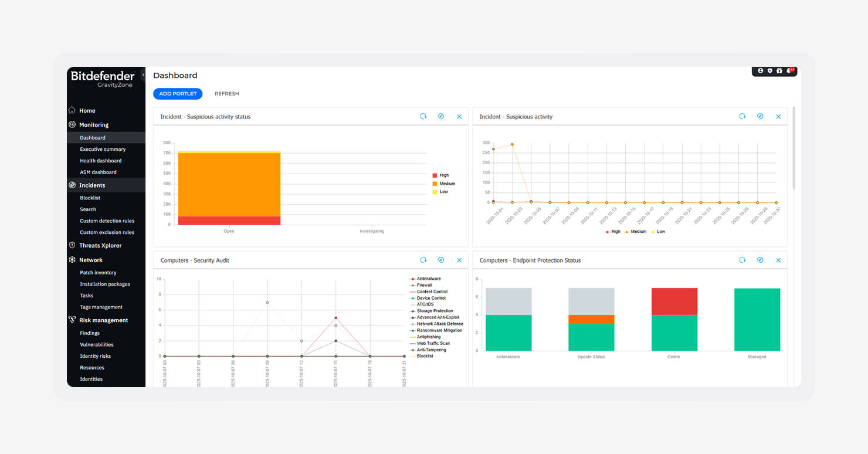Click the shield icon in top bar
This screenshot has height=454, width=868.
click(x=770, y=70)
